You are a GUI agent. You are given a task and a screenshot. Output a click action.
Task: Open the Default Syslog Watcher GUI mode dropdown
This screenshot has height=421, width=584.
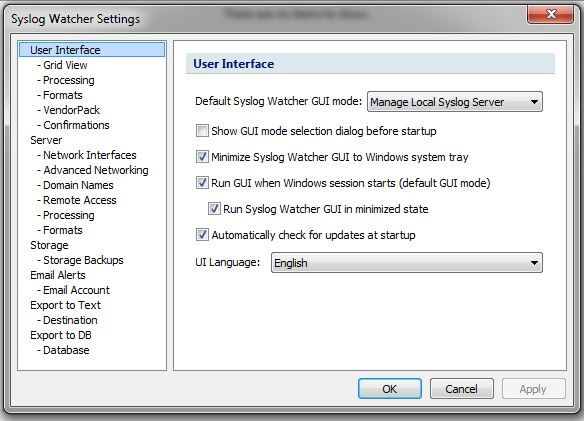[x=454, y=102]
